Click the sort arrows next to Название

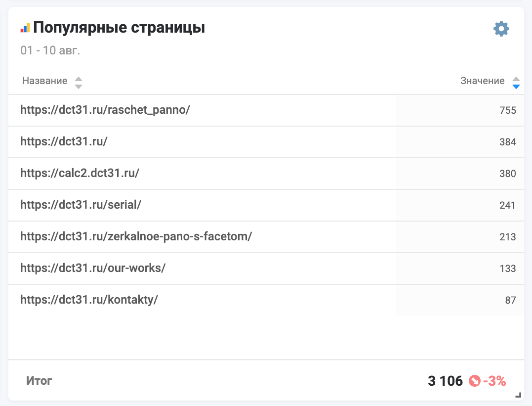[x=78, y=82]
